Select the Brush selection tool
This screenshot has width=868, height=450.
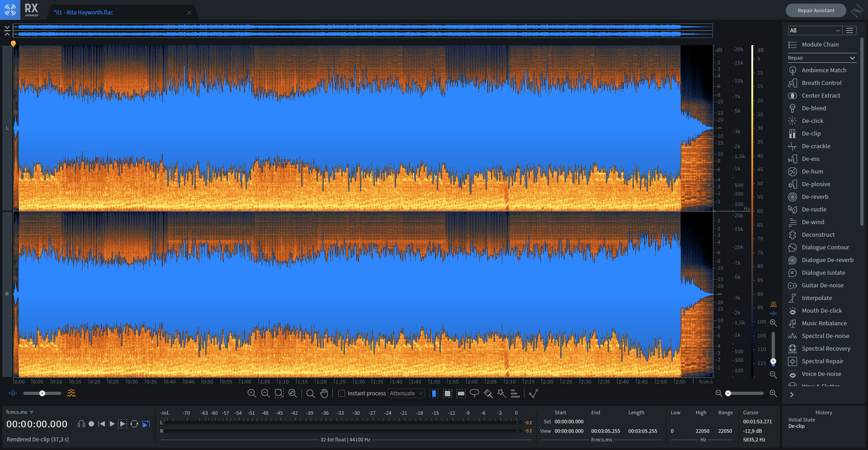tap(488, 394)
